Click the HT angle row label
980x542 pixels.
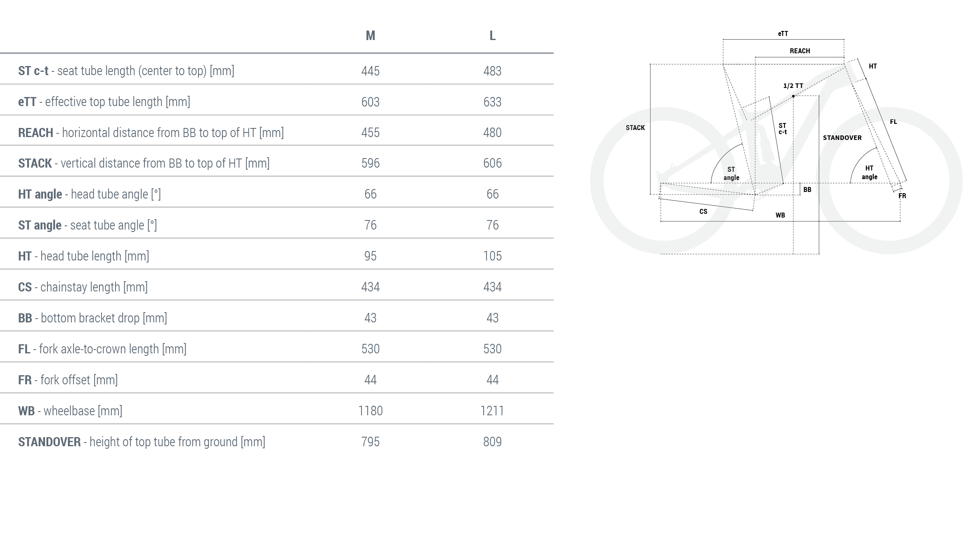89,194
